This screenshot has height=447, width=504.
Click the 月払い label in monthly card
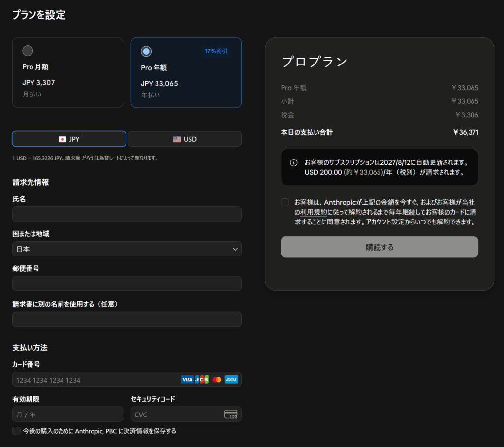point(32,94)
